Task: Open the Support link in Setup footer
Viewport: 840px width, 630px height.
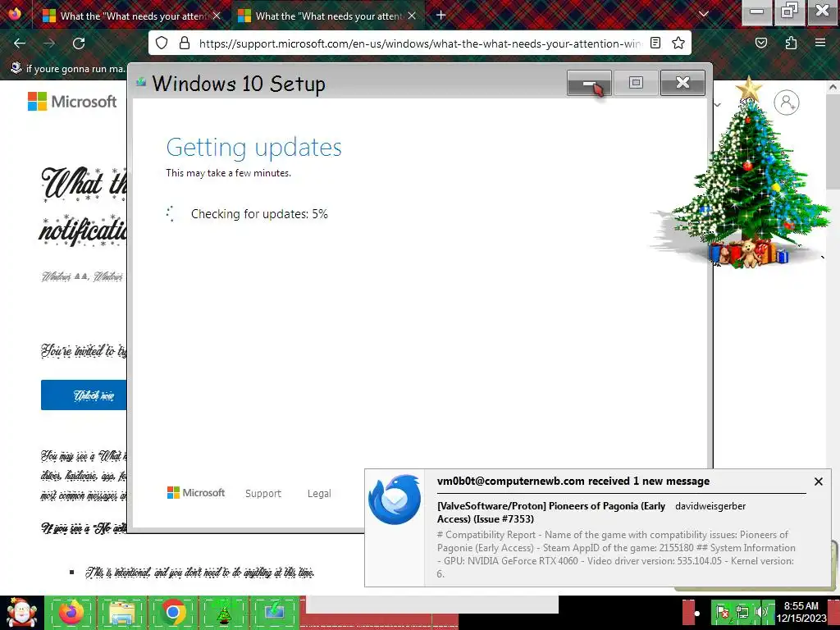Action: point(263,493)
